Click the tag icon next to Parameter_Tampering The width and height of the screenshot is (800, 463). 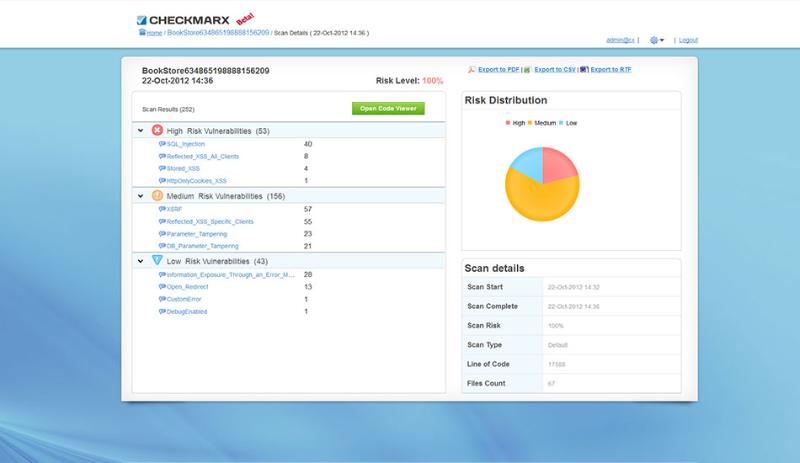pos(162,234)
